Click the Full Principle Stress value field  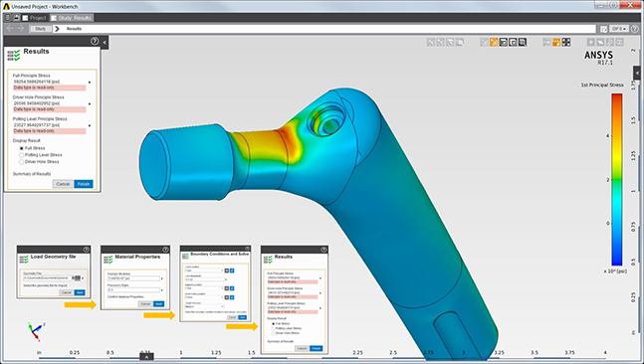tap(50, 83)
